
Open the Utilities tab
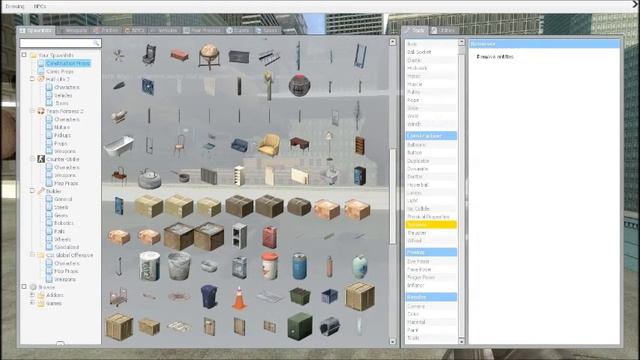[x=443, y=30]
